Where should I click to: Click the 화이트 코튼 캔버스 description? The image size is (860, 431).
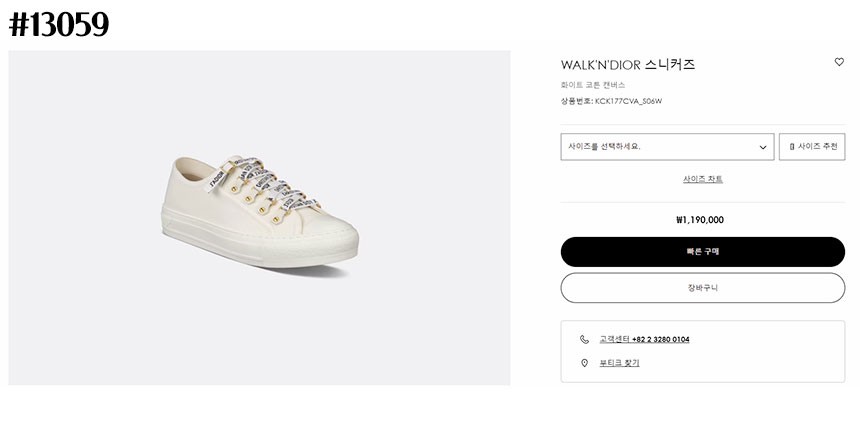[593, 85]
